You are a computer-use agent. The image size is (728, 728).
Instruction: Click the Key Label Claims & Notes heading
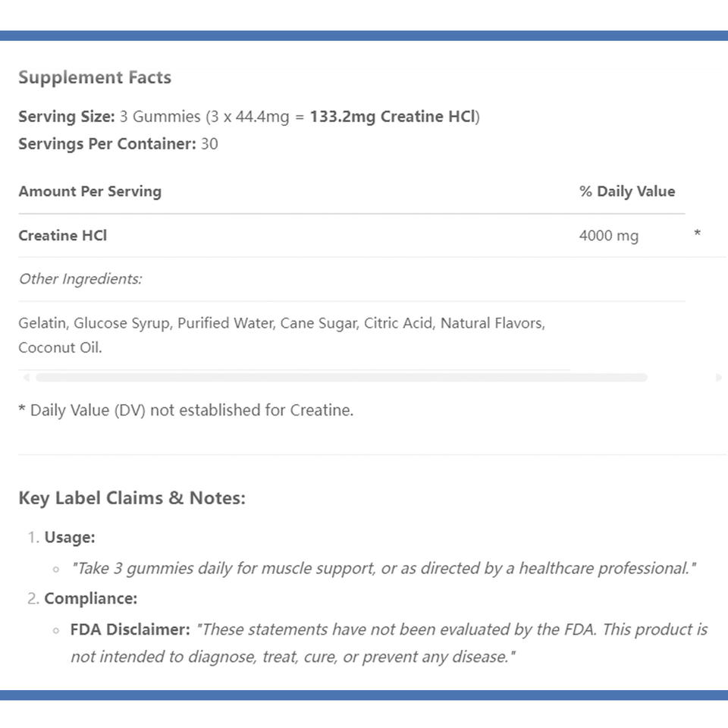[x=132, y=498]
